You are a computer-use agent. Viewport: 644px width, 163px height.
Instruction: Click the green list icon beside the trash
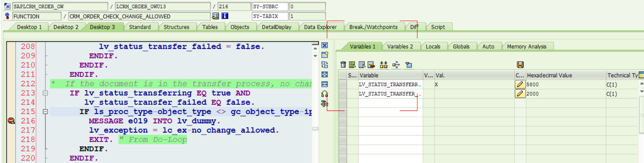click(352, 64)
